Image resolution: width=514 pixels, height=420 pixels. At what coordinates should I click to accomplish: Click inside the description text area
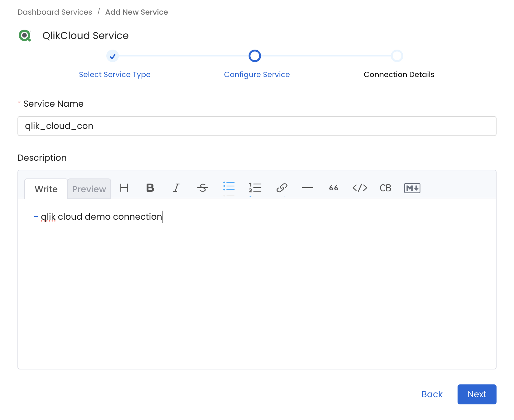pyautogui.click(x=257, y=281)
